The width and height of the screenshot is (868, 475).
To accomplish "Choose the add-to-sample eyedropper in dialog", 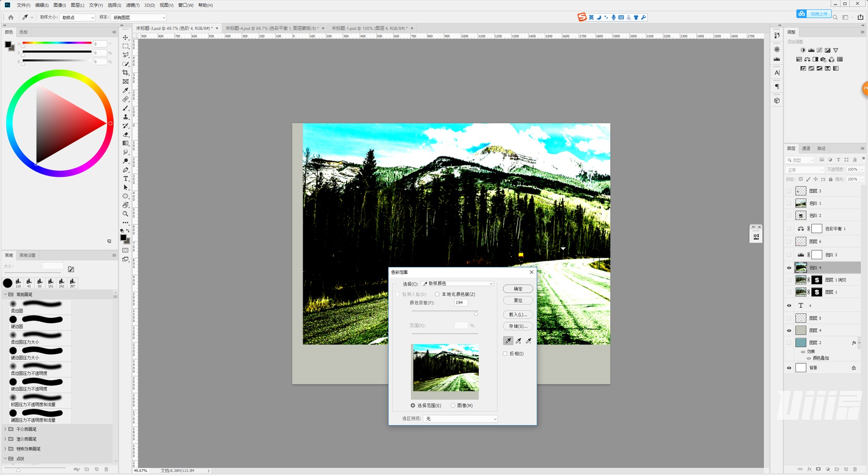I will coord(519,341).
